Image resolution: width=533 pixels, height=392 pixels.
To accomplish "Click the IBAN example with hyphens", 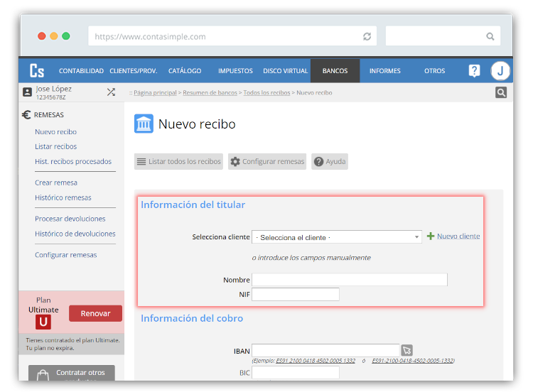I will [413, 361].
